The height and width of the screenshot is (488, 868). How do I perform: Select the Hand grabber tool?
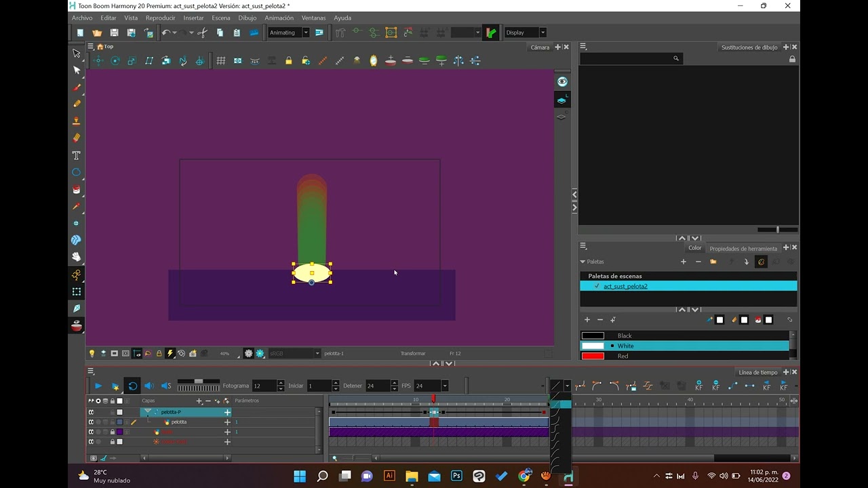tap(77, 257)
